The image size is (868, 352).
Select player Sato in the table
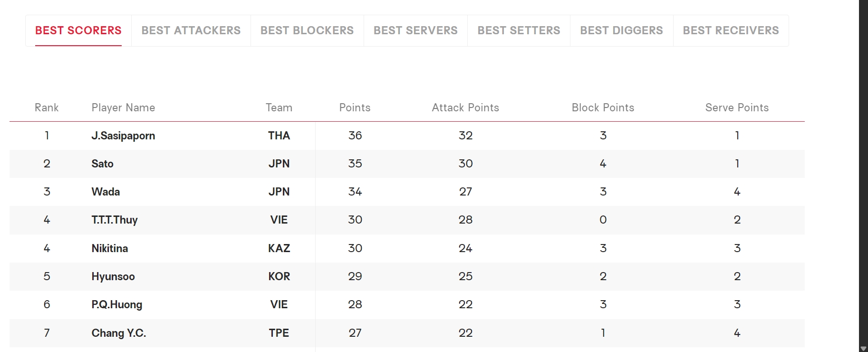pyautogui.click(x=102, y=164)
